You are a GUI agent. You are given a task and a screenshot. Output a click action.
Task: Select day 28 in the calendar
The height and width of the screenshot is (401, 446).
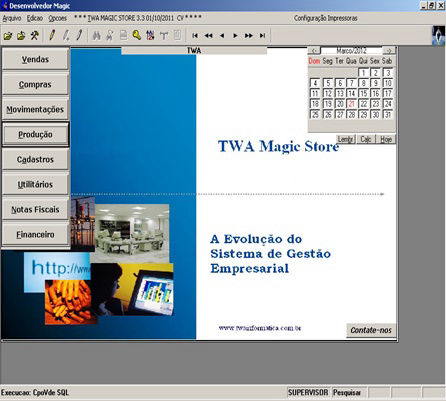pyautogui.click(x=352, y=114)
